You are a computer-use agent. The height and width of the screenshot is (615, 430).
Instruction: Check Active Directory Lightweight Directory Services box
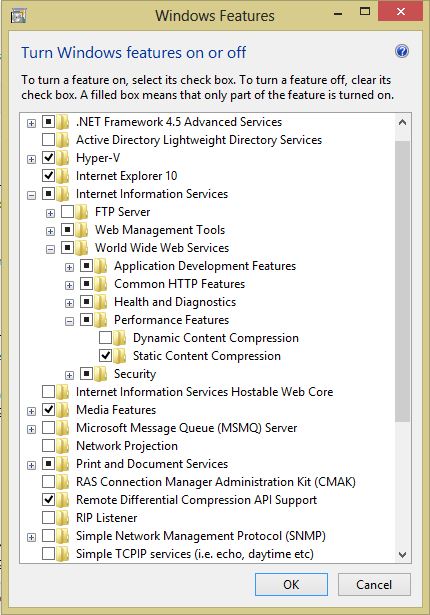pyautogui.click(x=48, y=139)
